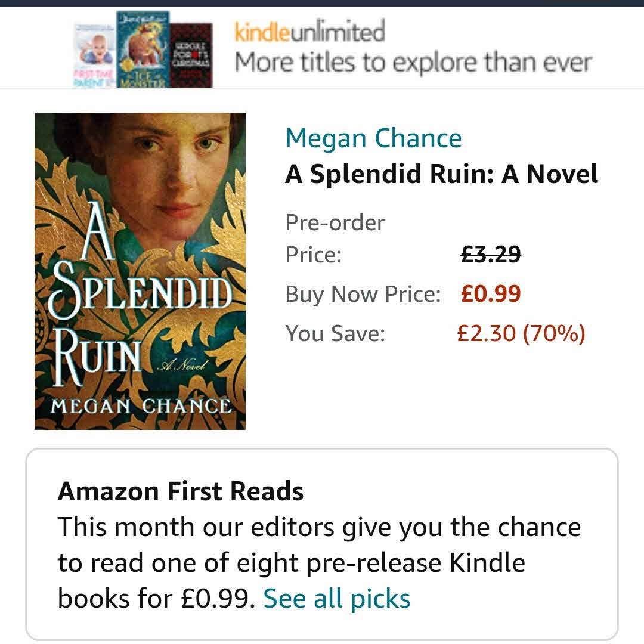Open the Hercule Poirot's Christmas book thumbnail
The height and width of the screenshot is (644, 644).
(x=191, y=55)
